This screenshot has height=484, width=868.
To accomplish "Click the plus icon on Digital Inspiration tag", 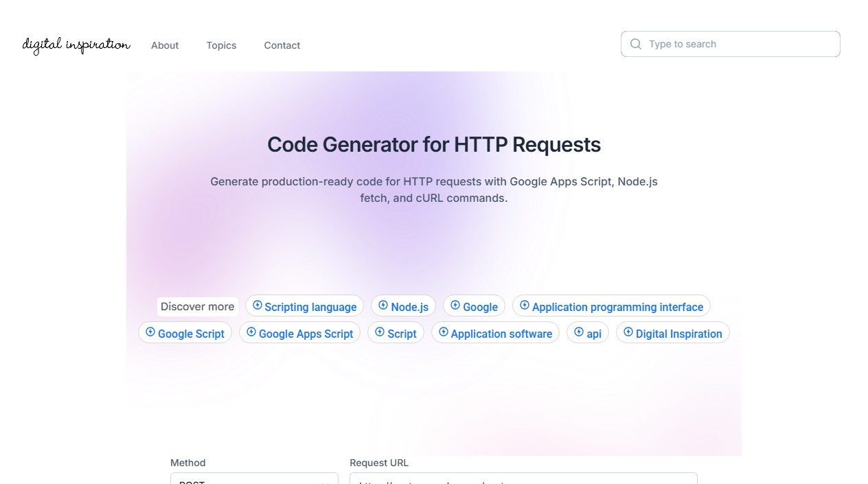I will click(x=628, y=332).
